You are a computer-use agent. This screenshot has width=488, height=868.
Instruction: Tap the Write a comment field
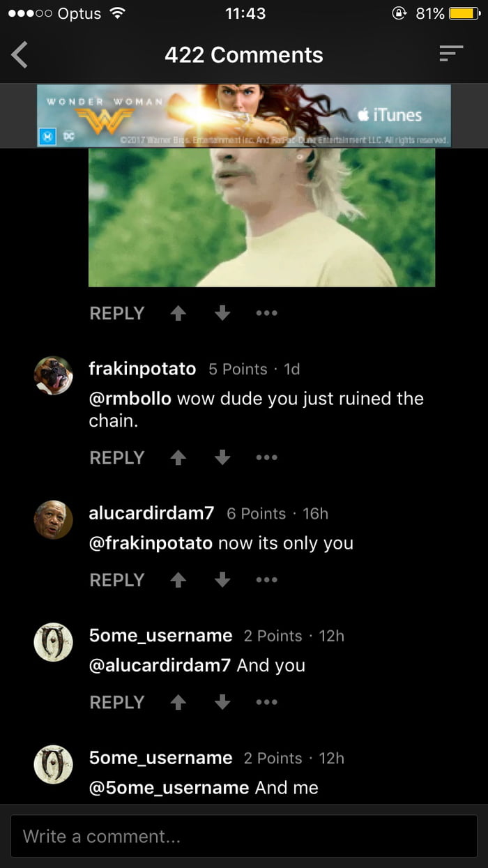point(244,836)
